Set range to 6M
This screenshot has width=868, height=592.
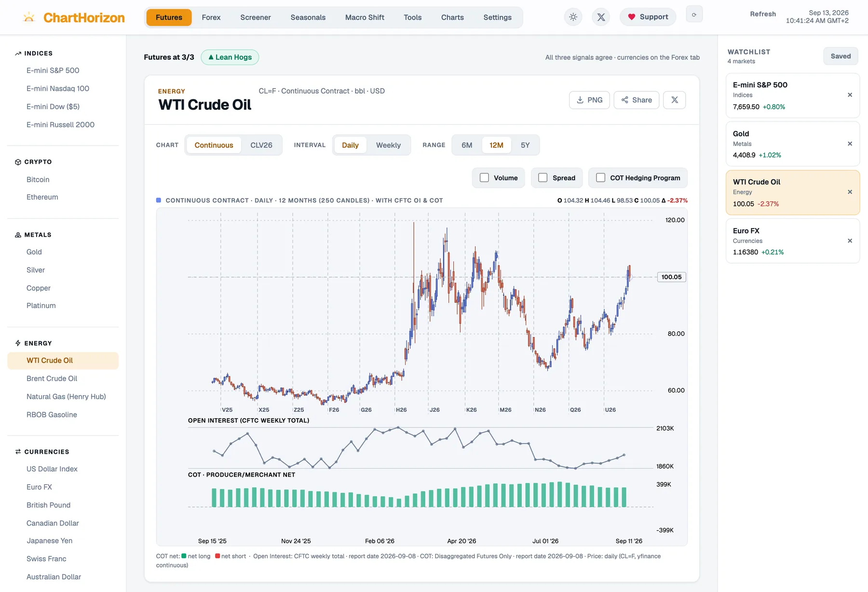467,145
